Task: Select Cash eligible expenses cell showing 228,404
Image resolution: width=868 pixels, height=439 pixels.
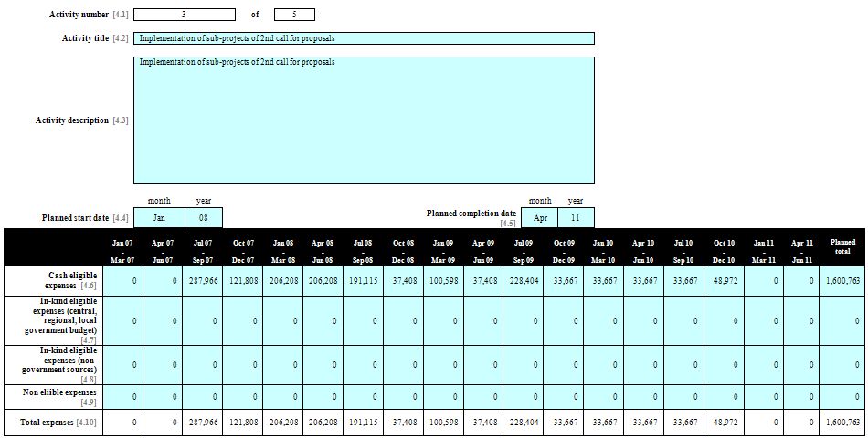Action: coord(523,281)
